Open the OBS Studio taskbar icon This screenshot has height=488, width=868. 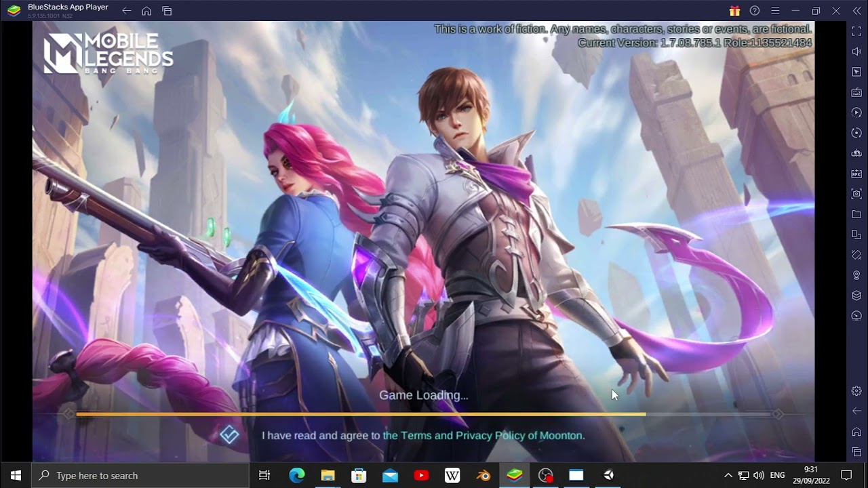click(546, 475)
